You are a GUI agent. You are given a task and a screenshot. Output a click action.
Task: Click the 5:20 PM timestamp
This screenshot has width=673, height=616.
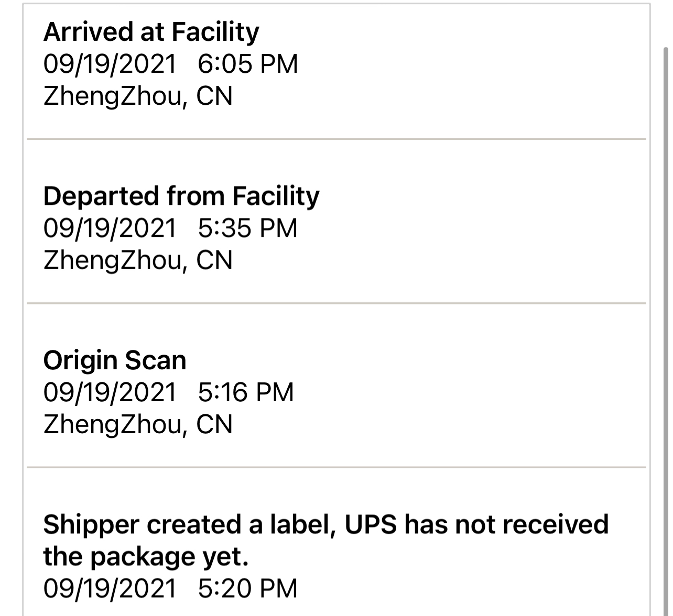(247, 588)
